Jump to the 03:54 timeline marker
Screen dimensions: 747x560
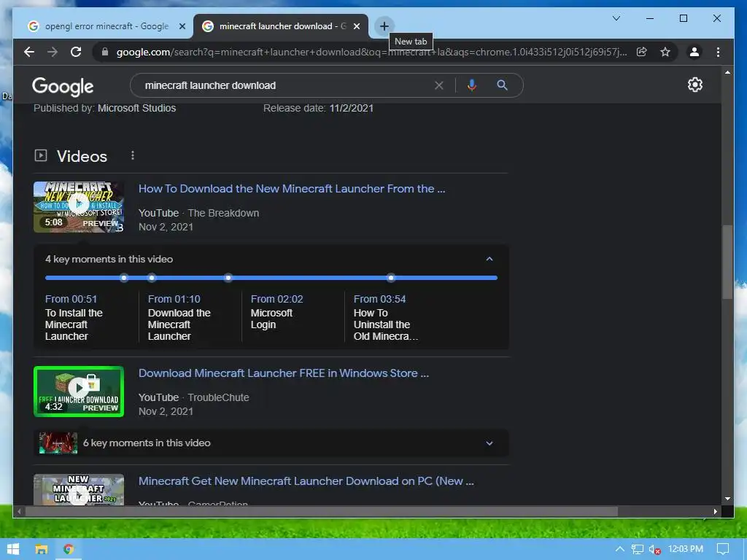pos(391,278)
